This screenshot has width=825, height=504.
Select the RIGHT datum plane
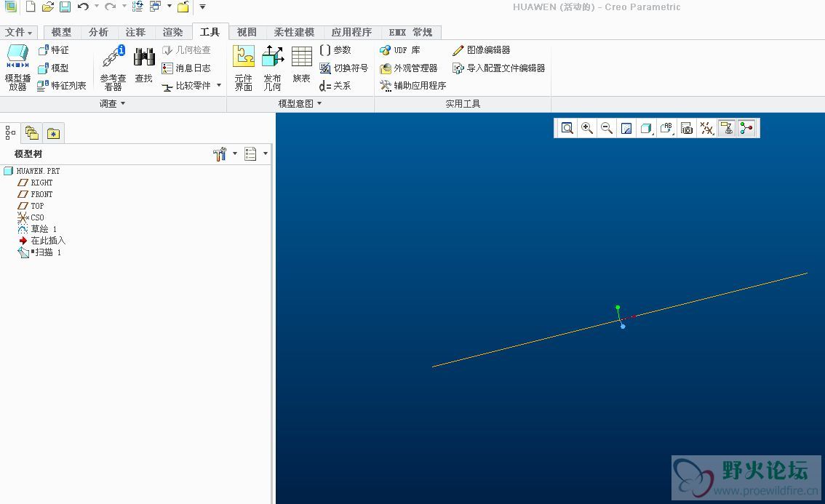click(35, 183)
